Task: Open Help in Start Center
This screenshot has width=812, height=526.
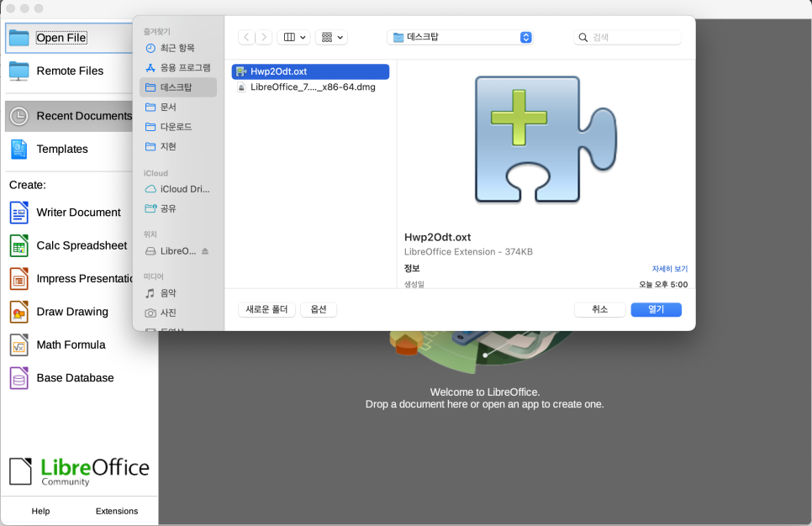Action: [40, 511]
